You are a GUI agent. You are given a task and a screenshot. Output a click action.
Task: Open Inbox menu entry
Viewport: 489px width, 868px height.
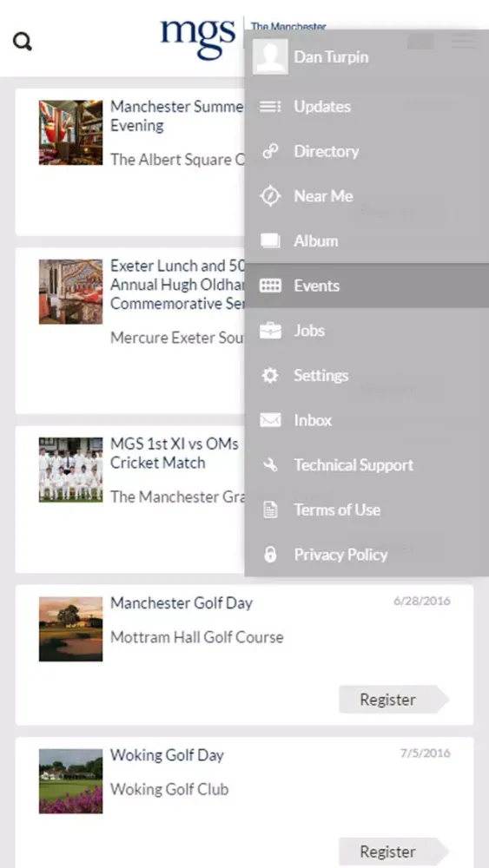pyautogui.click(x=367, y=420)
